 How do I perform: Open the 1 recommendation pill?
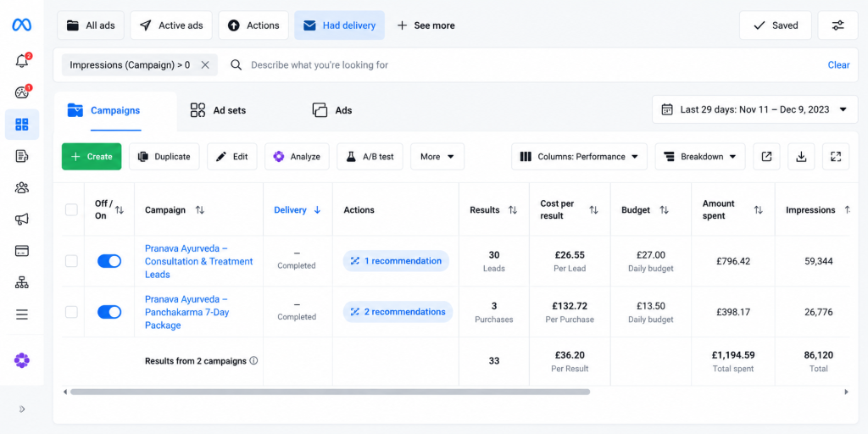coord(396,261)
